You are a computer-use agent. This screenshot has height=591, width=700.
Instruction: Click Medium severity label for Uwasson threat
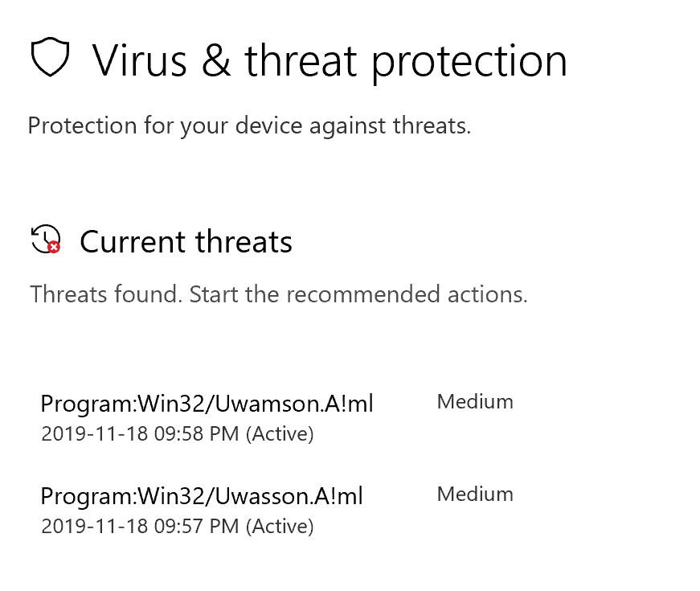tap(475, 495)
